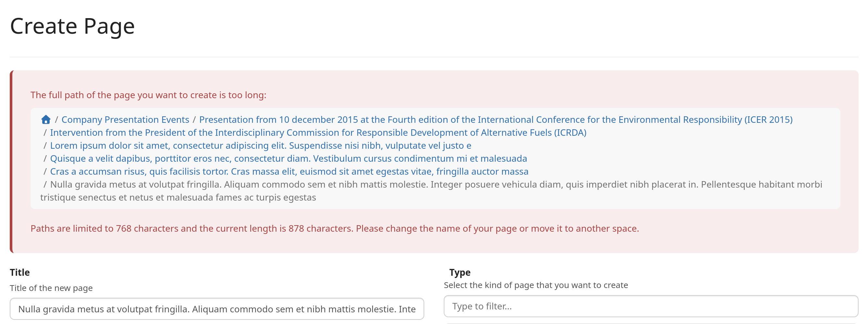Click the 768 character limit warning text
The height and width of the screenshot is (324, 868).
334,229
